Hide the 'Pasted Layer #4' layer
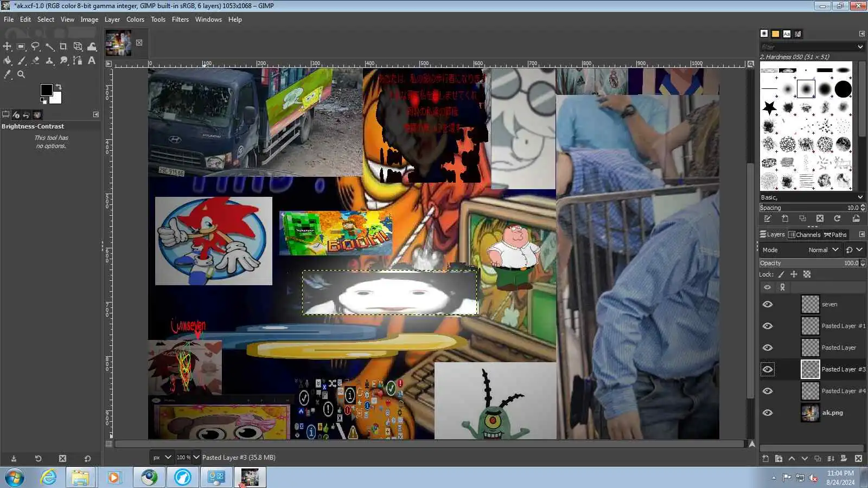 [x=768, y=391]
